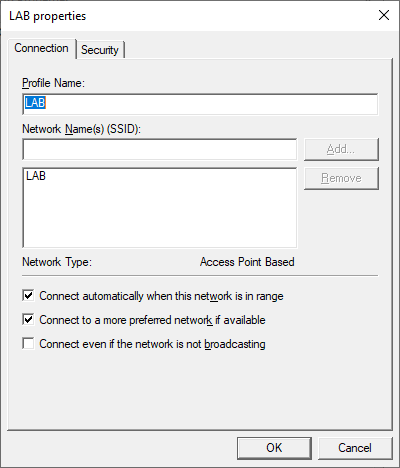Dismiss the dialog with Cancel
Screen dimensions: 400x468
click(x=355, y=448)
